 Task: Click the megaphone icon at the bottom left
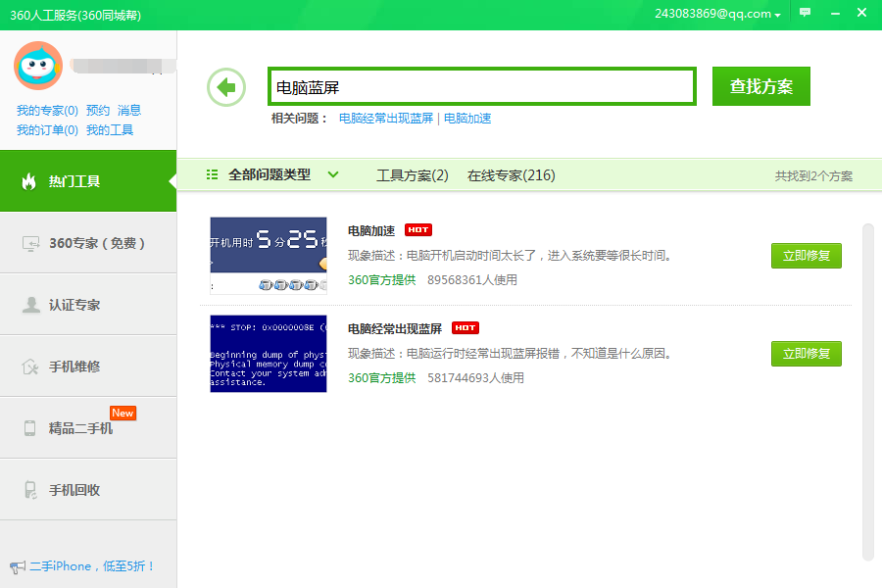(x=17, y=566)
